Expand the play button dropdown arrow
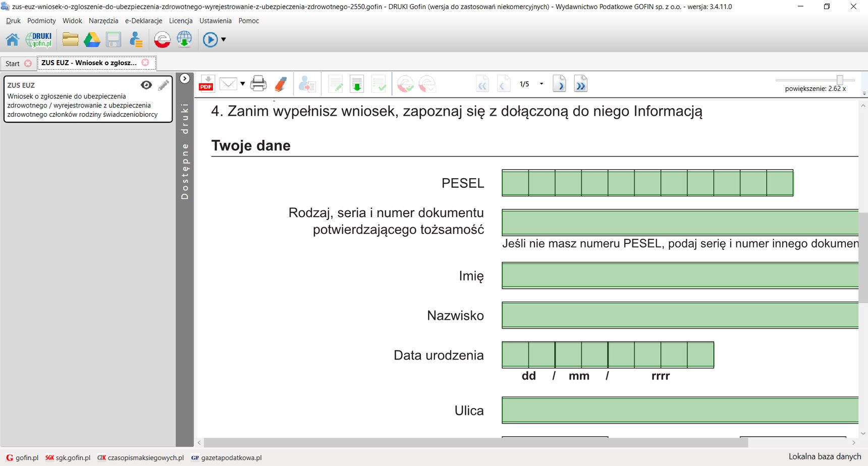868x466 pixels. click(x=224, y=39)
